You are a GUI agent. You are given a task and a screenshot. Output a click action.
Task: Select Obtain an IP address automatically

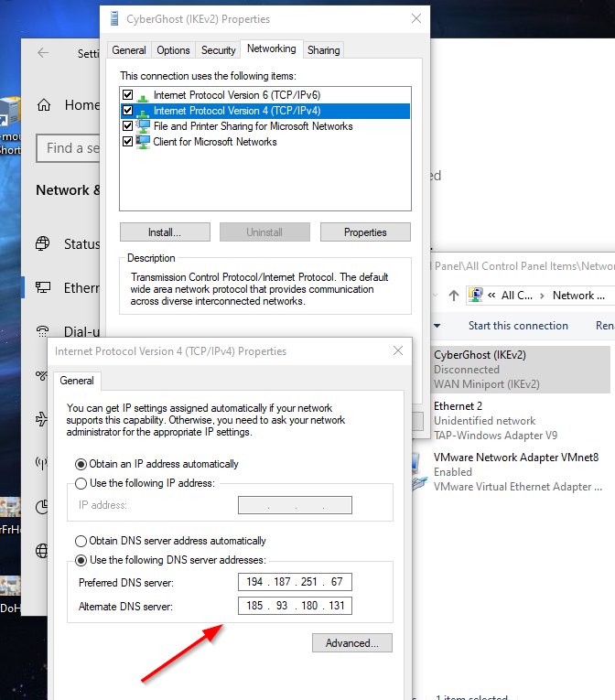[x=81, y=464]
